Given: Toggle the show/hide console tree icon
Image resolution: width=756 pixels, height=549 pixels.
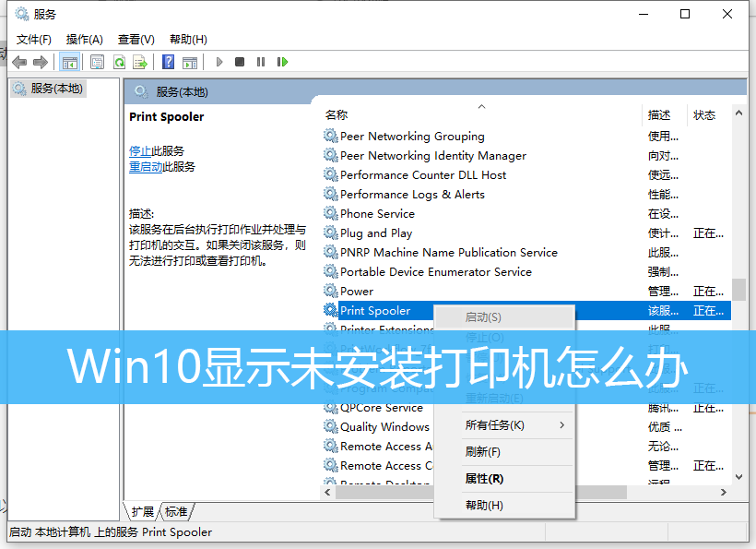Looking at the screenshot, I should (x=69, y=62).
